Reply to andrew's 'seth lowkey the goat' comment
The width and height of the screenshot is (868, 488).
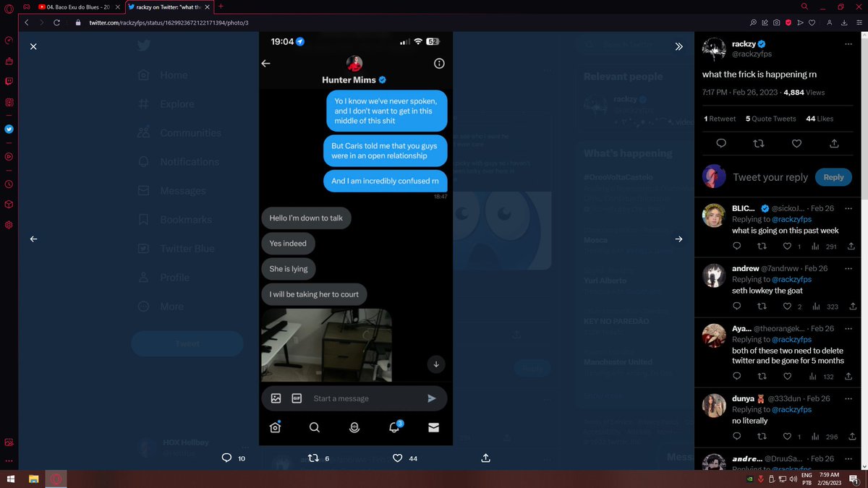(737, 307)
